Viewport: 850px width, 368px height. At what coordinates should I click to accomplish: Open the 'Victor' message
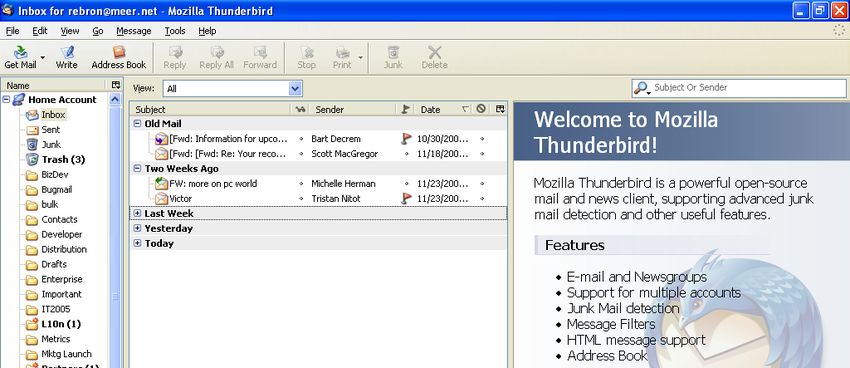[181, 198]
